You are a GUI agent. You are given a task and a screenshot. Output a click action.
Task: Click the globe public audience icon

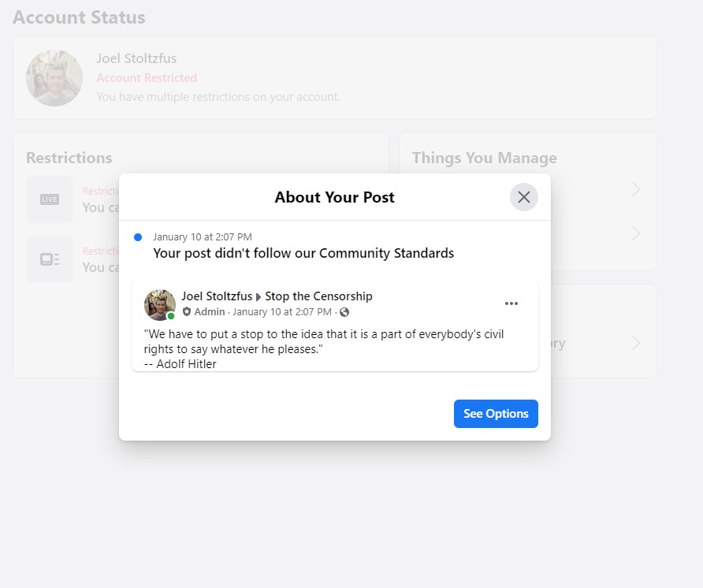[x=344, y=312]
